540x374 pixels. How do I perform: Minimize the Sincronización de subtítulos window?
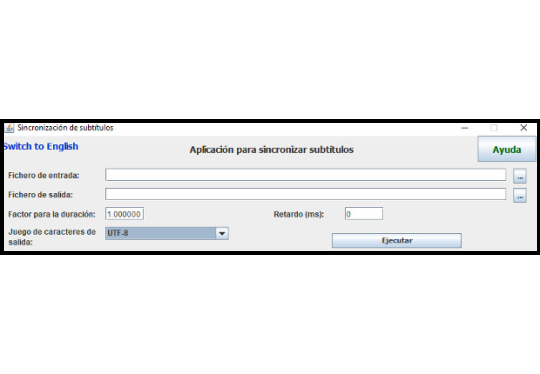coord(465,128)
